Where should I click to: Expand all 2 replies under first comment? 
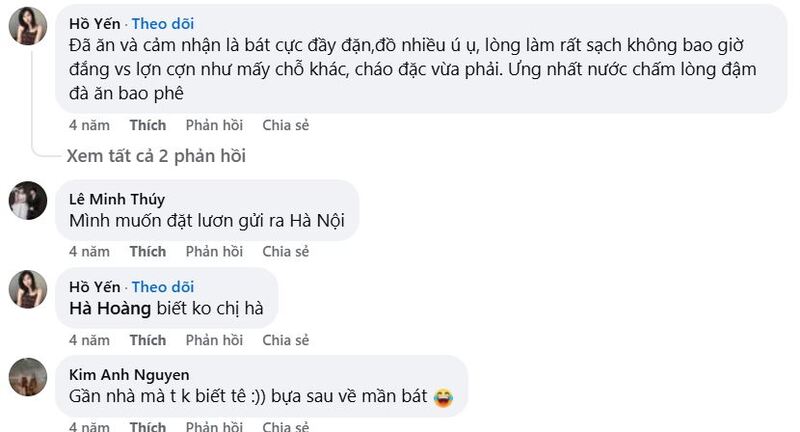tap(156, 155)
